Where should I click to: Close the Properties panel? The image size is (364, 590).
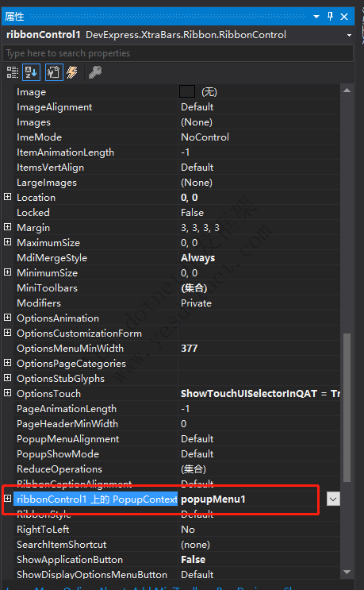pos(344,17)
